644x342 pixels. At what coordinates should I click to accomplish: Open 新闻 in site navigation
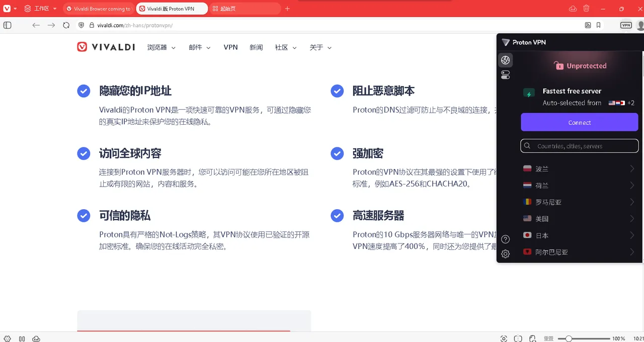(256, 47)
